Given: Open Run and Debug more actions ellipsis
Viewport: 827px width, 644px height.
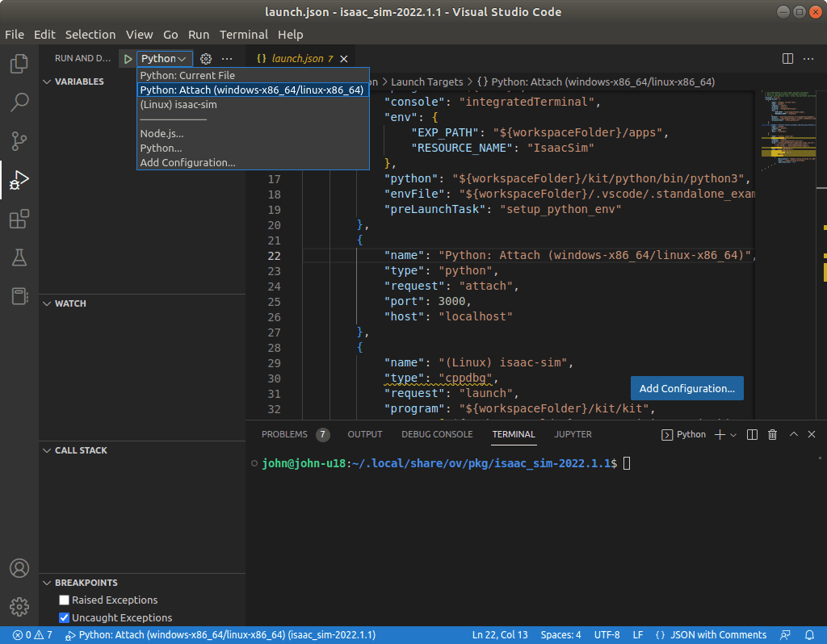Looking at the screenshot, I should (227, 59).
